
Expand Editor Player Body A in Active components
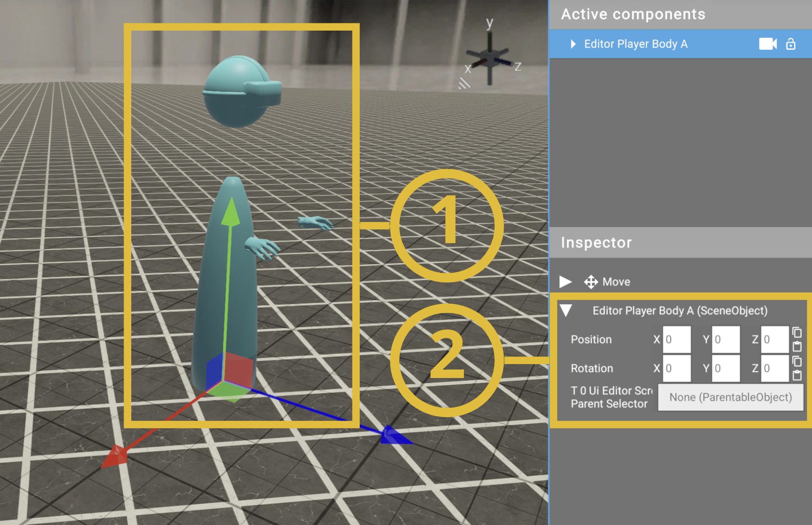(573, 44)
